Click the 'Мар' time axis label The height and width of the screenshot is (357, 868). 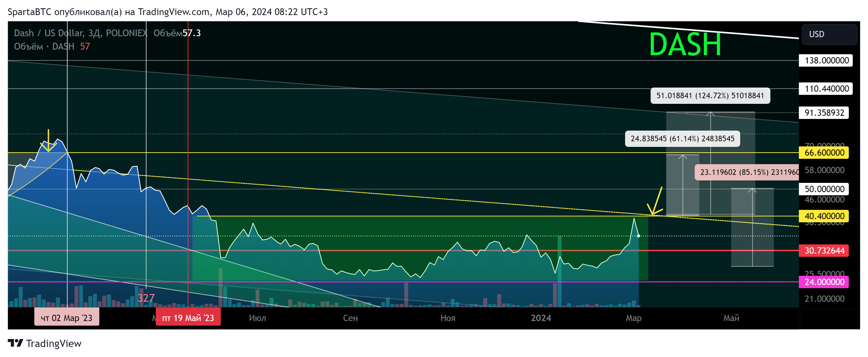[634, 318]
